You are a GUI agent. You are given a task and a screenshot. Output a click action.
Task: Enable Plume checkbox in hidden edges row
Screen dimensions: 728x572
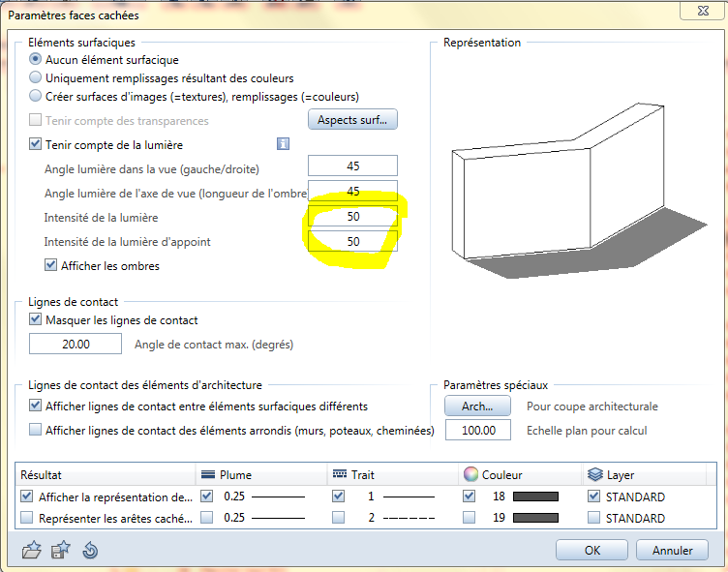tap(206, 517)
